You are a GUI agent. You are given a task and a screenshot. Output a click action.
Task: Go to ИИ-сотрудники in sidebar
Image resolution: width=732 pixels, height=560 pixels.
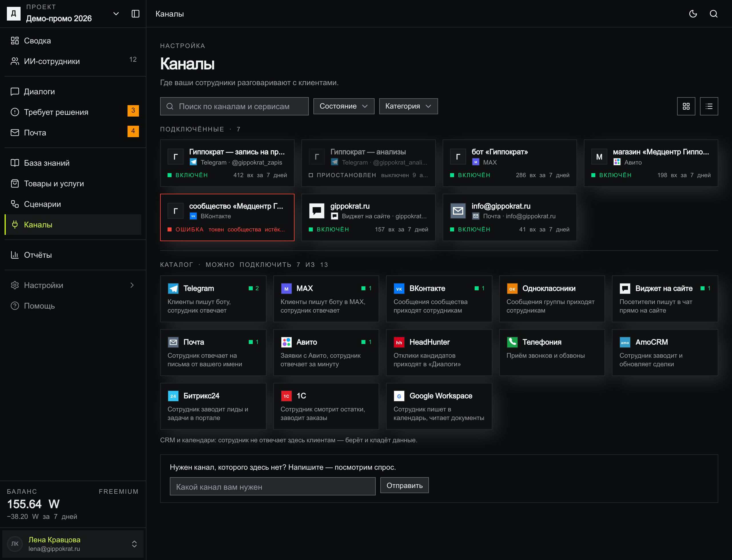tap(73, 61)
